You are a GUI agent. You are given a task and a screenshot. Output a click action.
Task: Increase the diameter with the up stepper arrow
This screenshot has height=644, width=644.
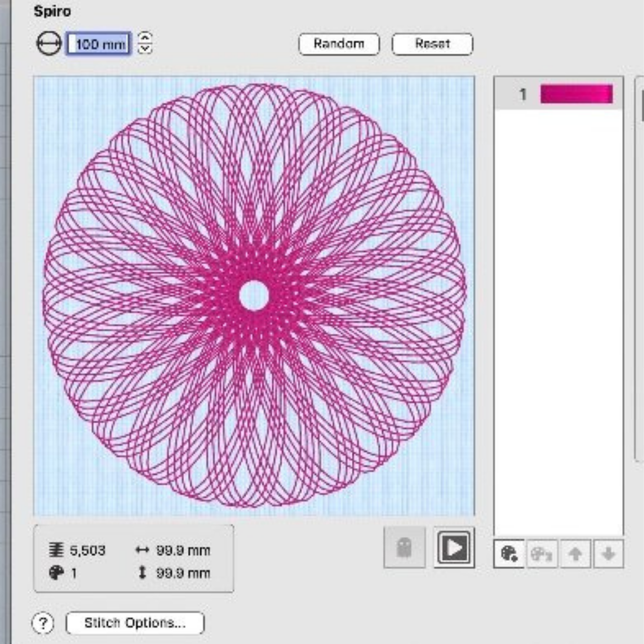coord(145,37)
